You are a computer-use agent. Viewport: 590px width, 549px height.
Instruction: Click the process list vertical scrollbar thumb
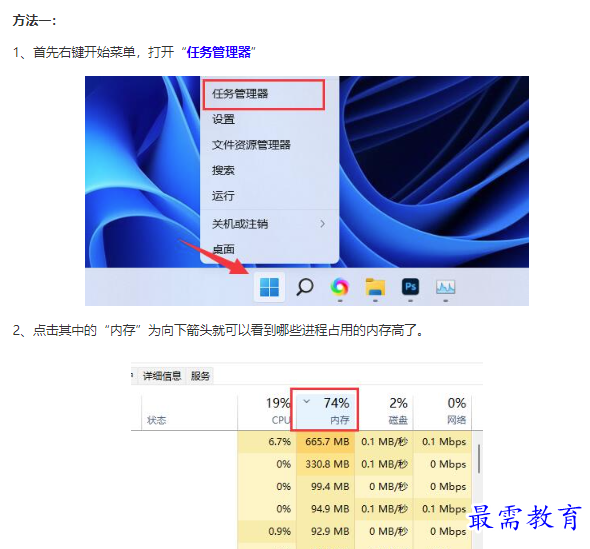coord(479,459)
